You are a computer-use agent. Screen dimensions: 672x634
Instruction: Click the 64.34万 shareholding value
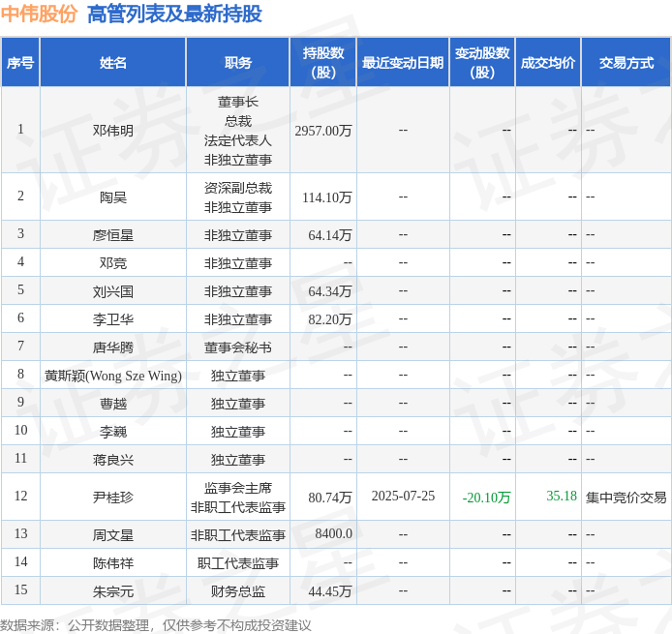[x=330, y=291]
